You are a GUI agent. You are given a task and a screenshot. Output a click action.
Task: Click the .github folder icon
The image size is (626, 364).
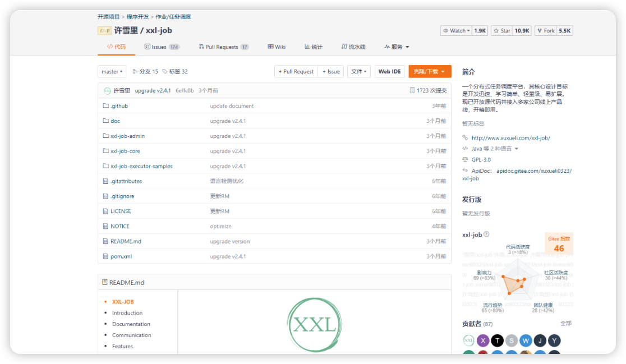pyautogui.click(x=106, y=106)
